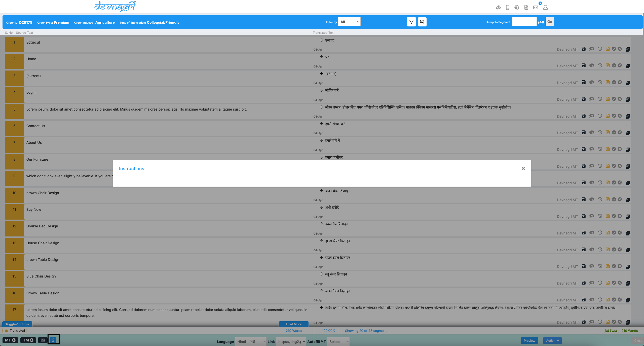The image size is (644, 346).
Task: Open the Stats button
Action: point(611,331)
